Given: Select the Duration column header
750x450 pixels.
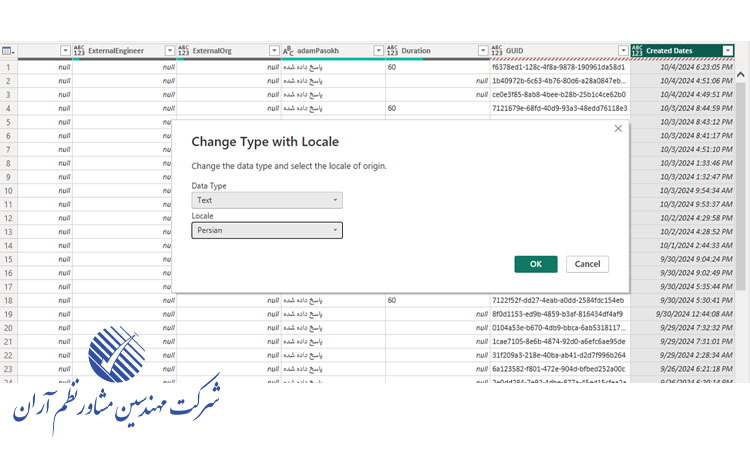Looking at the screenshot, I should click(x=437, y=51).
